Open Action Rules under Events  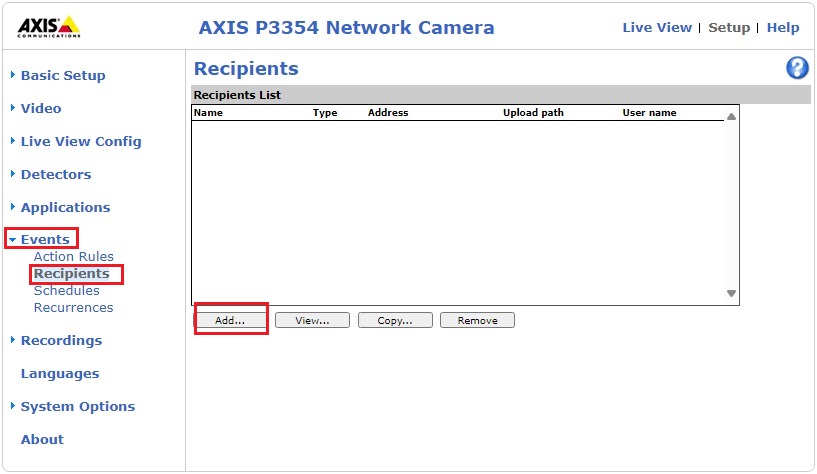(x=73, y=257)
